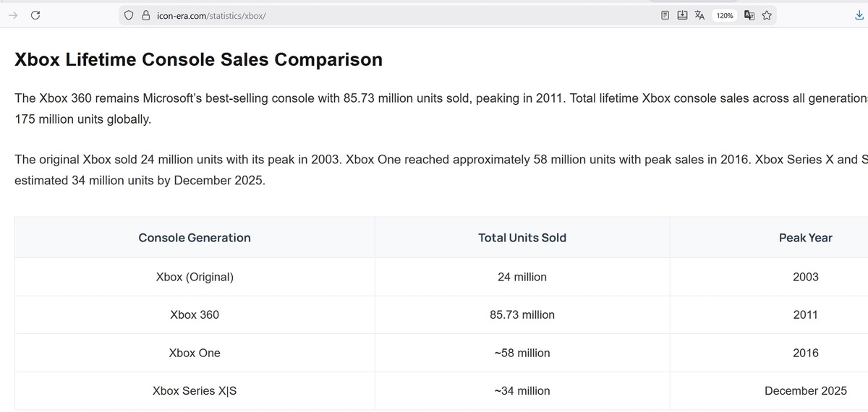Open the translate page icon

[x=699, y=15]
